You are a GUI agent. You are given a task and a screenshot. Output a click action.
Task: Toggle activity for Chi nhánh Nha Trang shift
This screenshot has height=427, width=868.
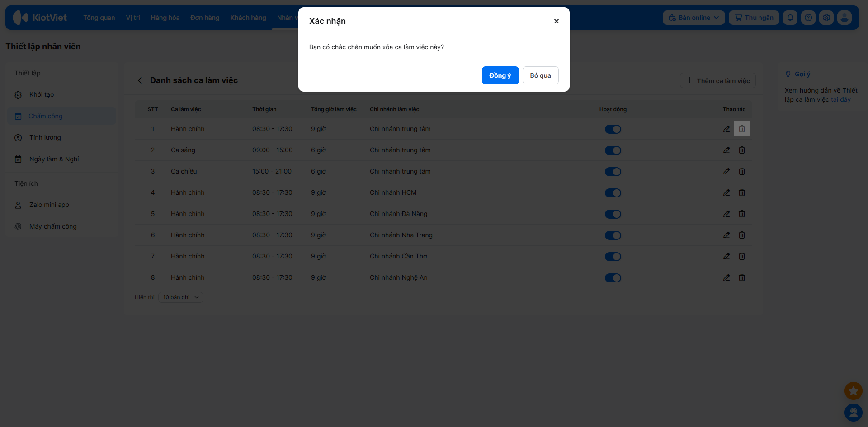[x=613, y=235]
